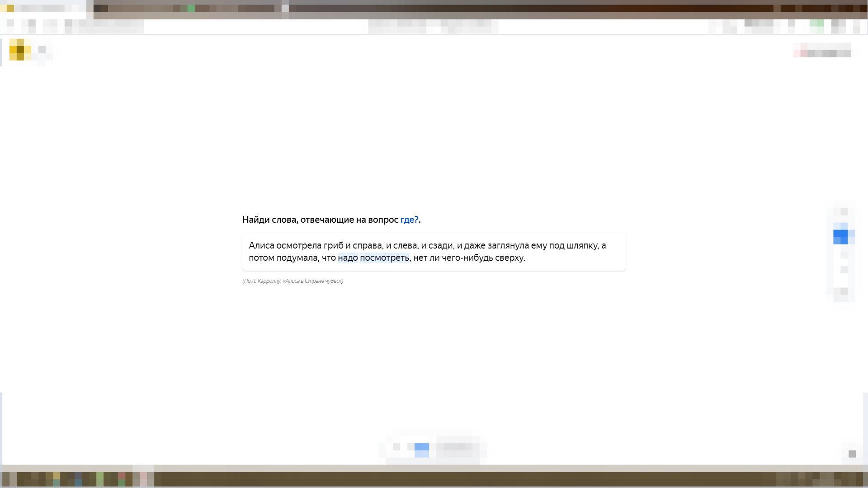Pick the word «сверху» at the sentence end
The width and height of the screenshot is (868, 488).
(509, 258)
